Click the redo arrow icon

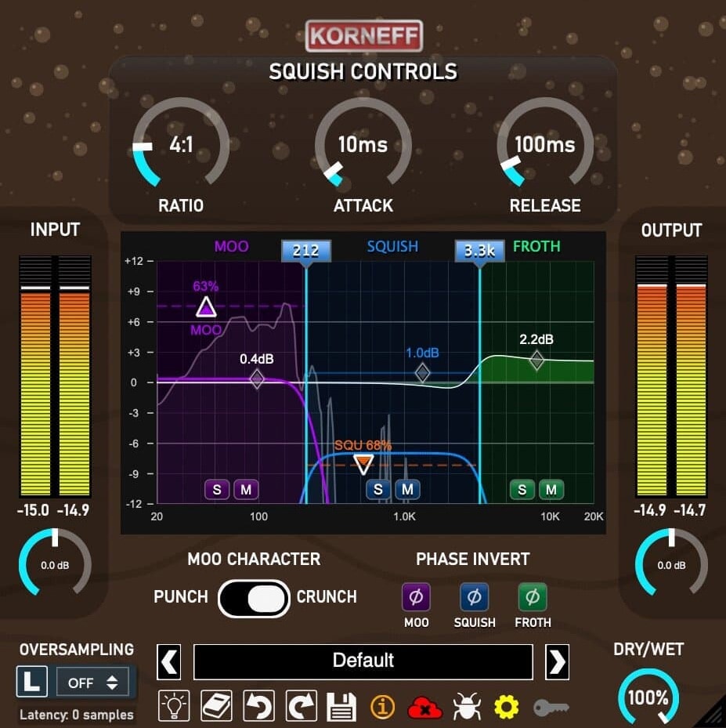(298, 706)
